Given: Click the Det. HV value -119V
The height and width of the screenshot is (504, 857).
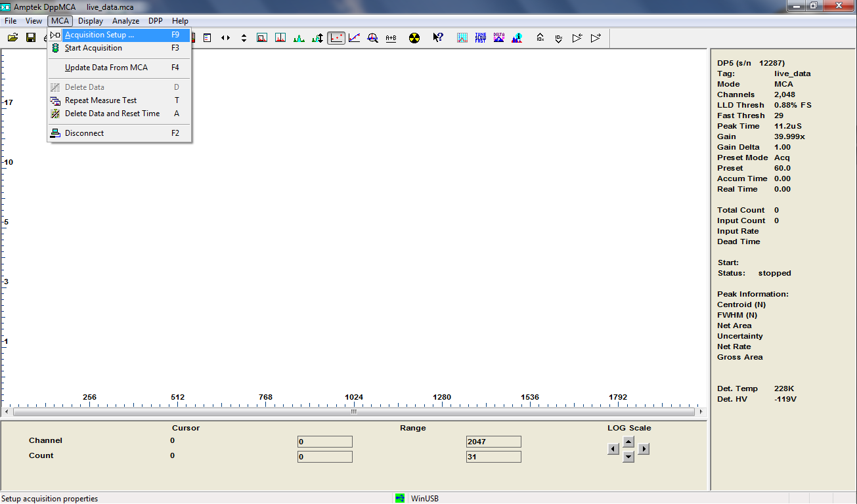Looking at the screenshot, I should [785, 399].
